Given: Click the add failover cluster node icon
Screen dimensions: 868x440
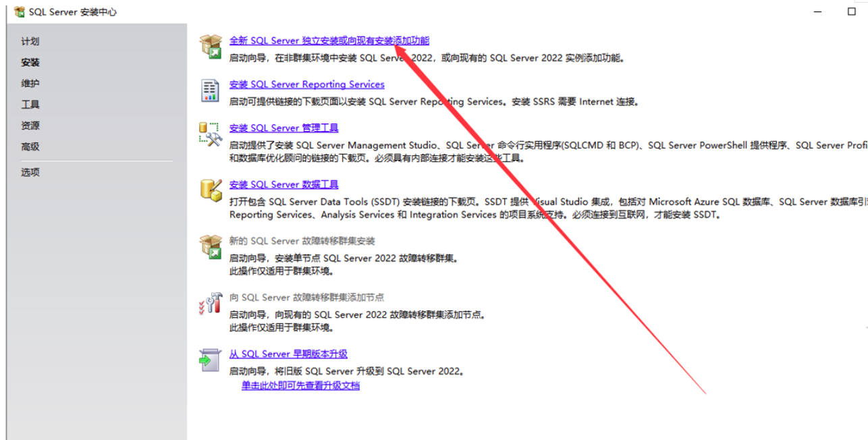Looking at the screenshot, I should tap(211, 303).
